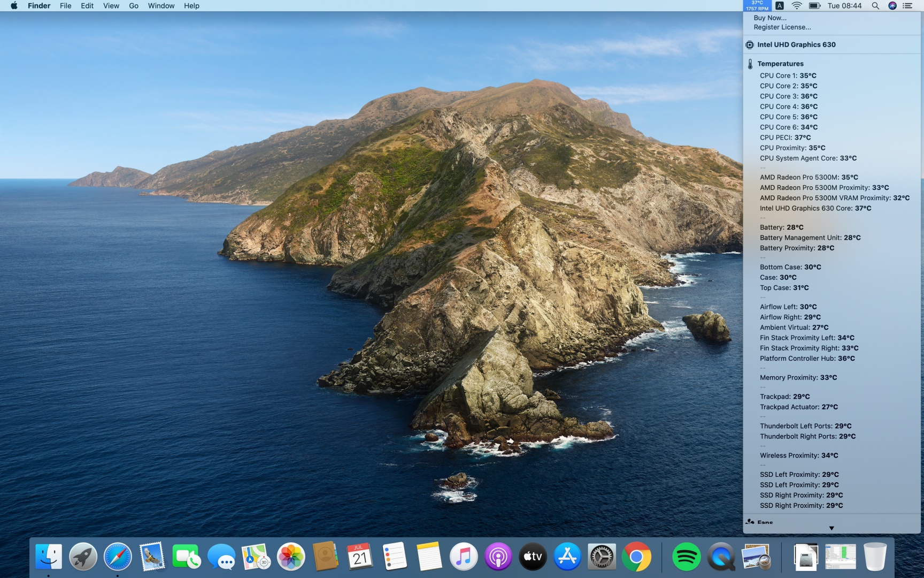Image resolution: width=924 pixels, height=578 pixels.
Task: Click the battery status icon
Action: coord(814,6)
